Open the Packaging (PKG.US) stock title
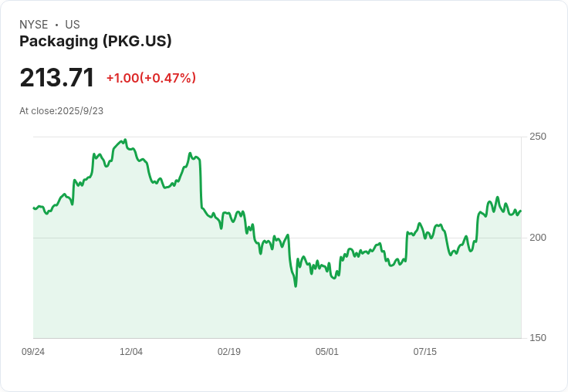 pos(96,42)
